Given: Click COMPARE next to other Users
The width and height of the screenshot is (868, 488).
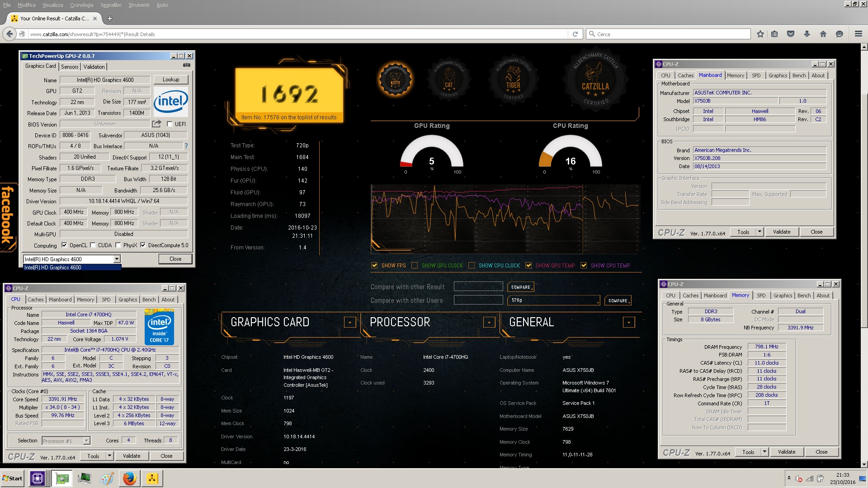Looking at the screenshot, I should pos(618,300).
